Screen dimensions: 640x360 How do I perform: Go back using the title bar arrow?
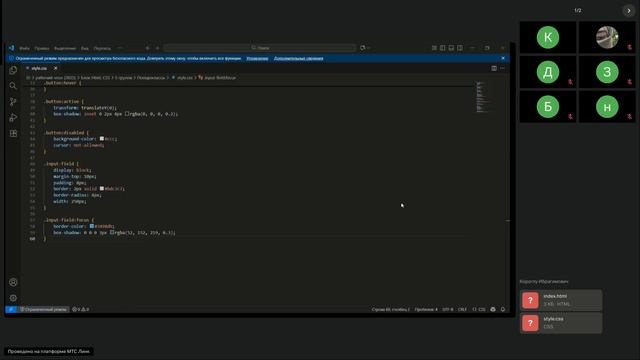pyautogui.click(x=148, y=48)
